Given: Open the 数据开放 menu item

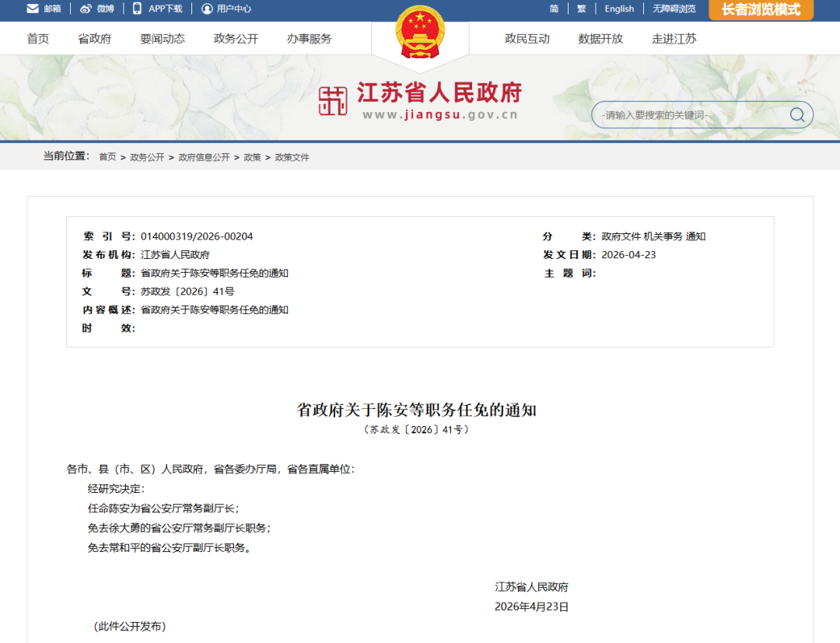Looking at the screenshot, I should pos(600,39).
